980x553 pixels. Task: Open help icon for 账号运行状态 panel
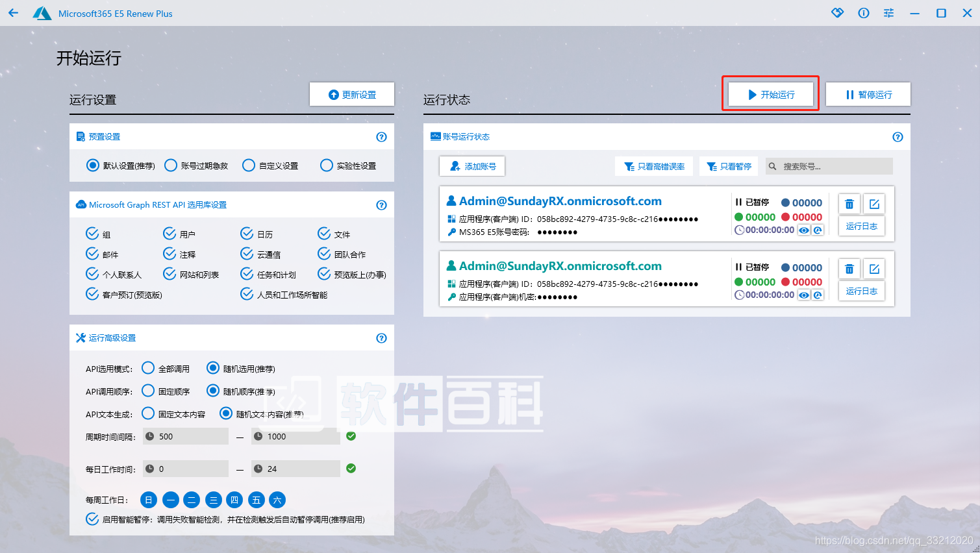pyautogui.click(x=898, y=137)
